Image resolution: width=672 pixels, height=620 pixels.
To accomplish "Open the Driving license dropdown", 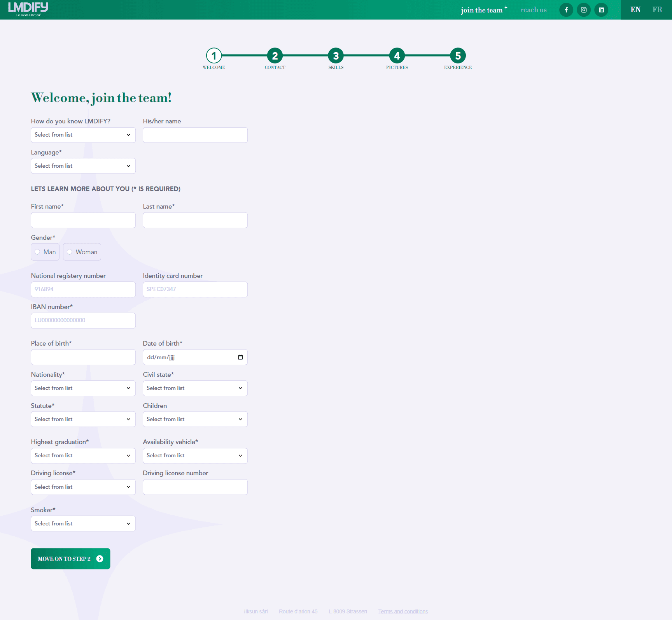I will [x=83, y=487].
